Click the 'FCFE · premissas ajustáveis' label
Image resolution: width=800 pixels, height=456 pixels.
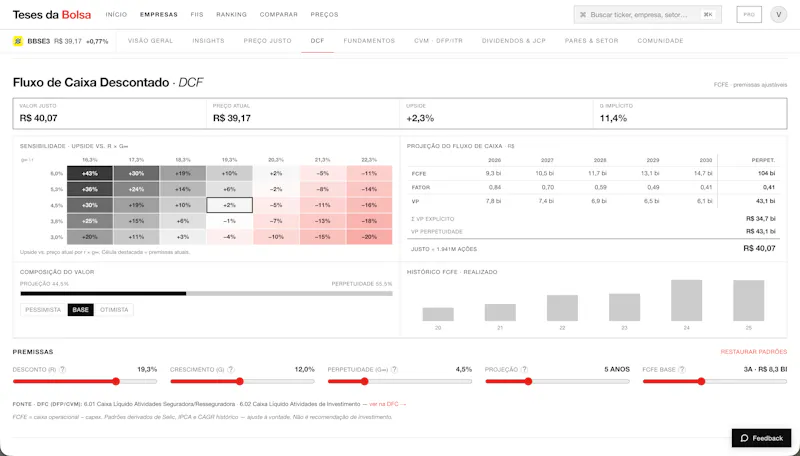click(750, 85)
